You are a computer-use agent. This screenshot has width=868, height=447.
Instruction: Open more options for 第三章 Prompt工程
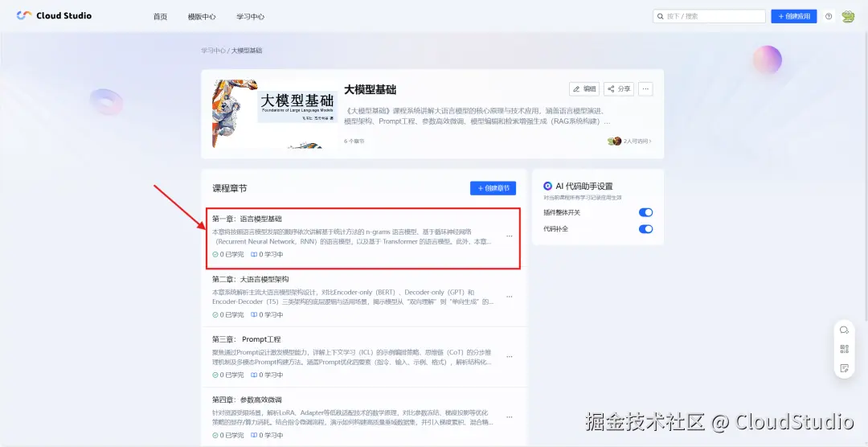point(510,357)
